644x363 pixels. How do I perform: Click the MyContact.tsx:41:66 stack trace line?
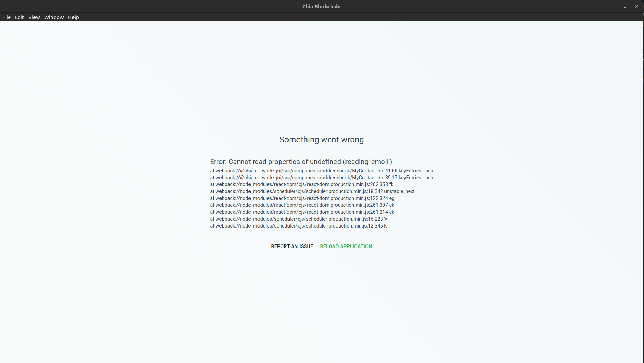(x=321, y=171)
